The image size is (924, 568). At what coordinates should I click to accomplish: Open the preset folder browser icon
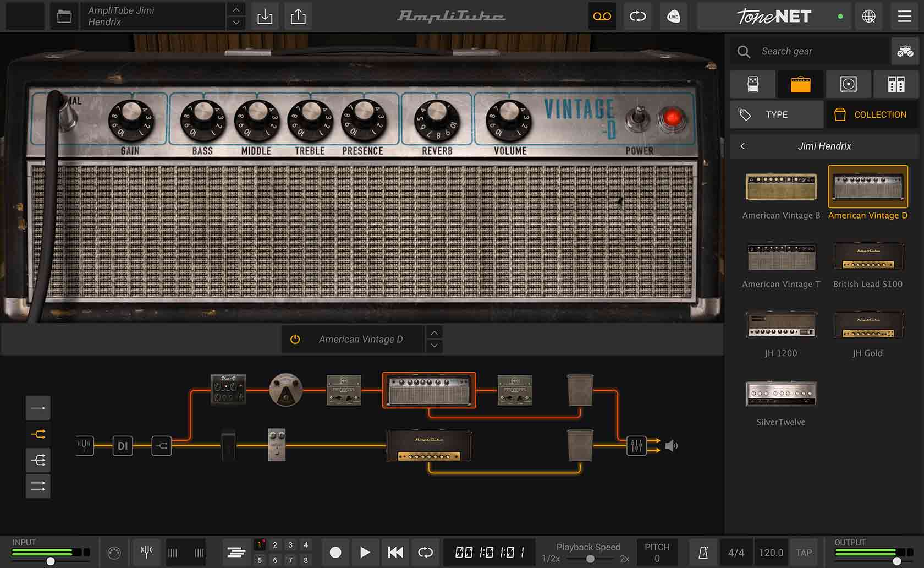coord(64,17)
